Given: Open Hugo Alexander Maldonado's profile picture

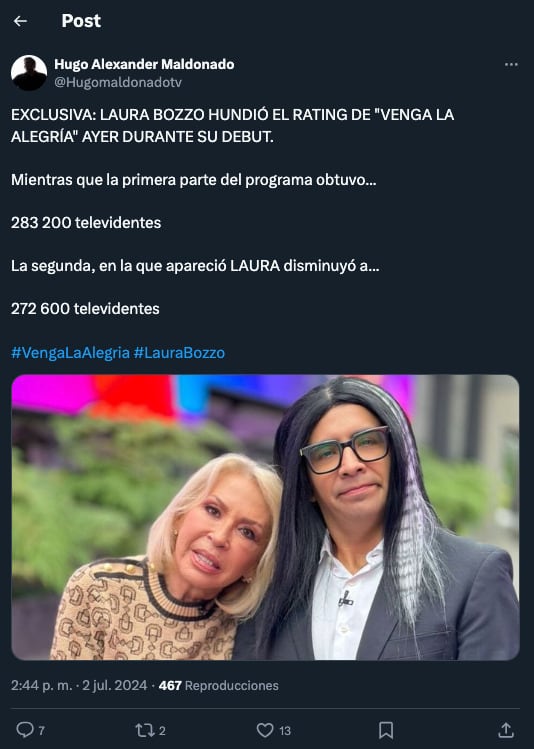Looking at the screenshot, I should coord(29,73).
